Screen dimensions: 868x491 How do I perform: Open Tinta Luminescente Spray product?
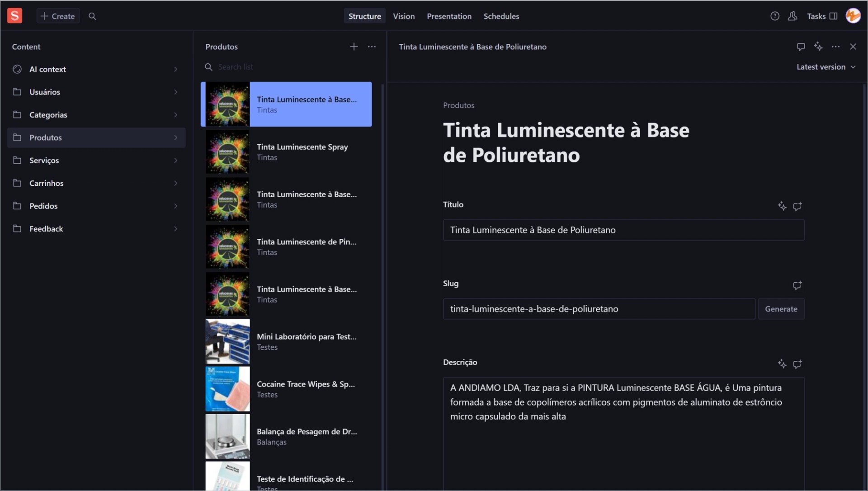tap(286, 152)
